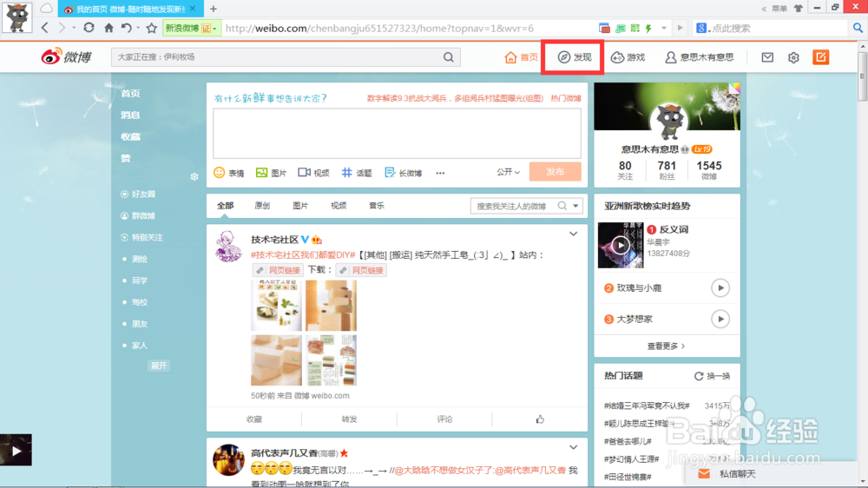Switch to the 全部 feed tab
Viewport: 868px width, 488px height.
pyautogui.click(x=225, y=206)
